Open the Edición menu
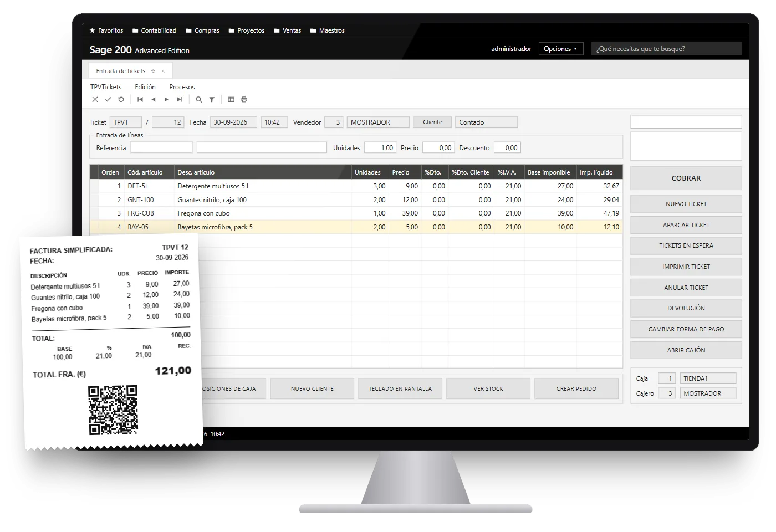Image resolution: width=776 pixels, height=532 pixels. (x=145, y=87)
